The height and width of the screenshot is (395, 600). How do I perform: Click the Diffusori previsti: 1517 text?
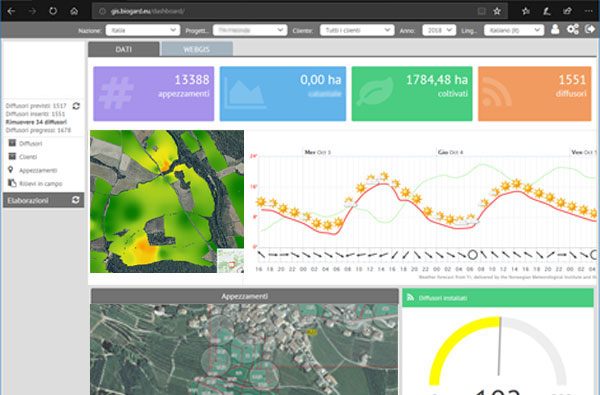(36, 106)
